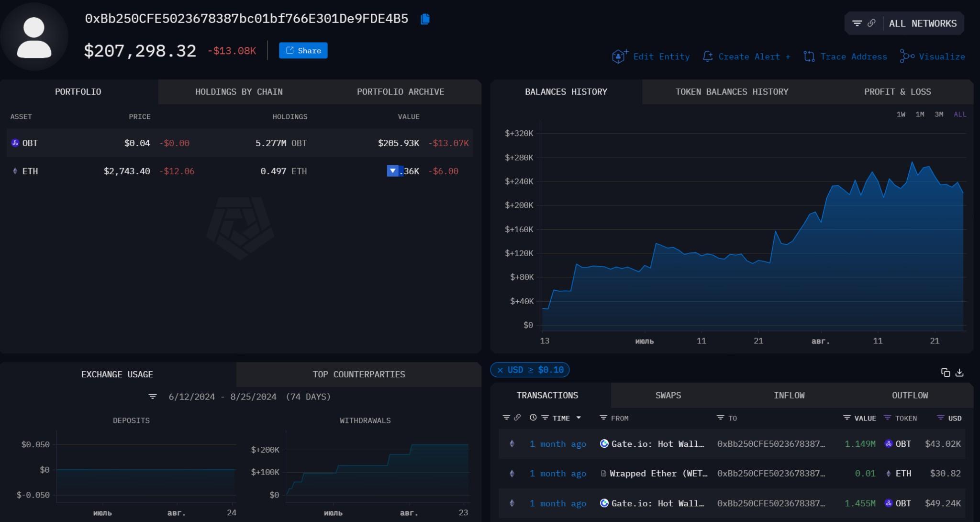Image resolution: width=980 pixels, height=522 pixels.
Task: Click the link icon in transactions header
Action: pyautogui.click(x=517, y=418)
